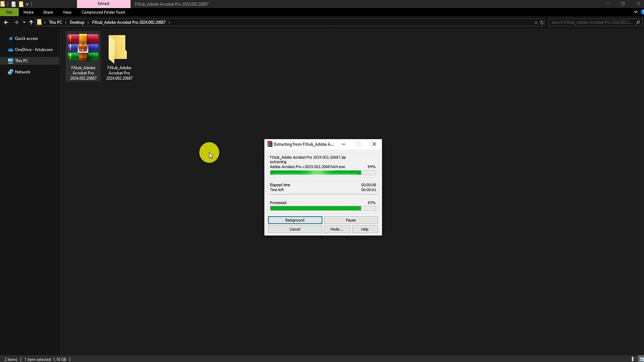
Task: Open Explorer Help question mark icon
Action: (641, 12)
